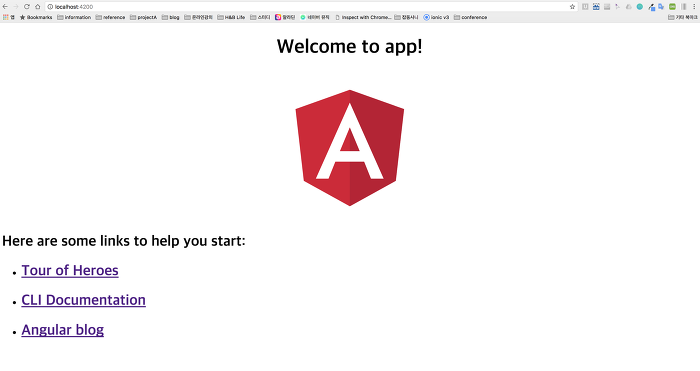This screenshot has height=371, width=700.
Task: Open the blog bookmark folder
Action: [171, 17]
